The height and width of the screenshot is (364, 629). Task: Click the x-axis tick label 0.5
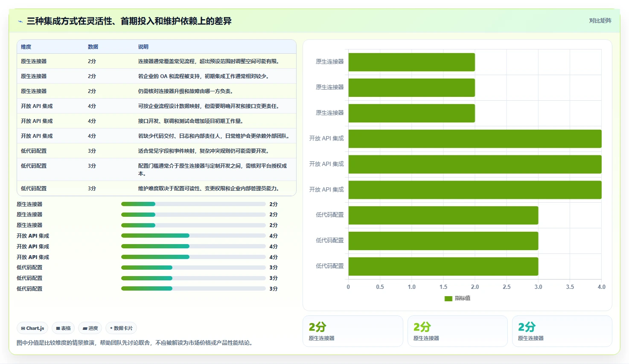(380, 287)
